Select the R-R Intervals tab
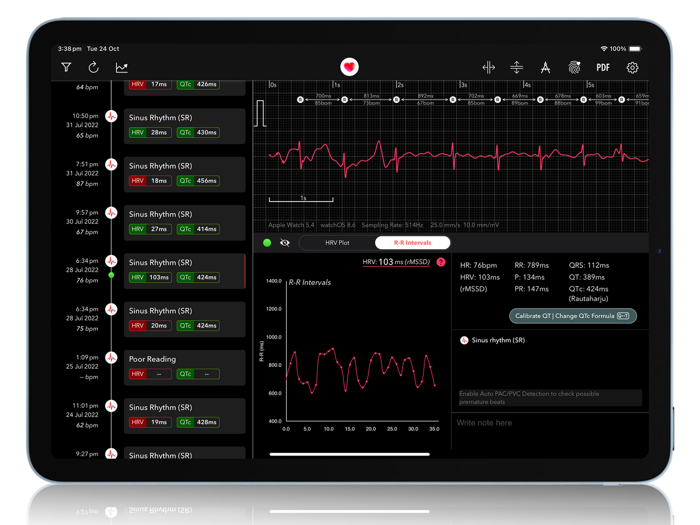Viewport: 700px width, 525px height. click(412, 243)
